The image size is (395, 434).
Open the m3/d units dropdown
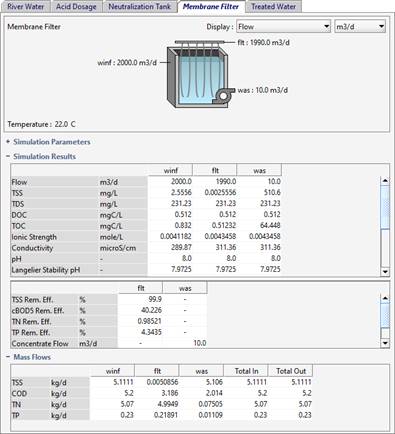360,27
